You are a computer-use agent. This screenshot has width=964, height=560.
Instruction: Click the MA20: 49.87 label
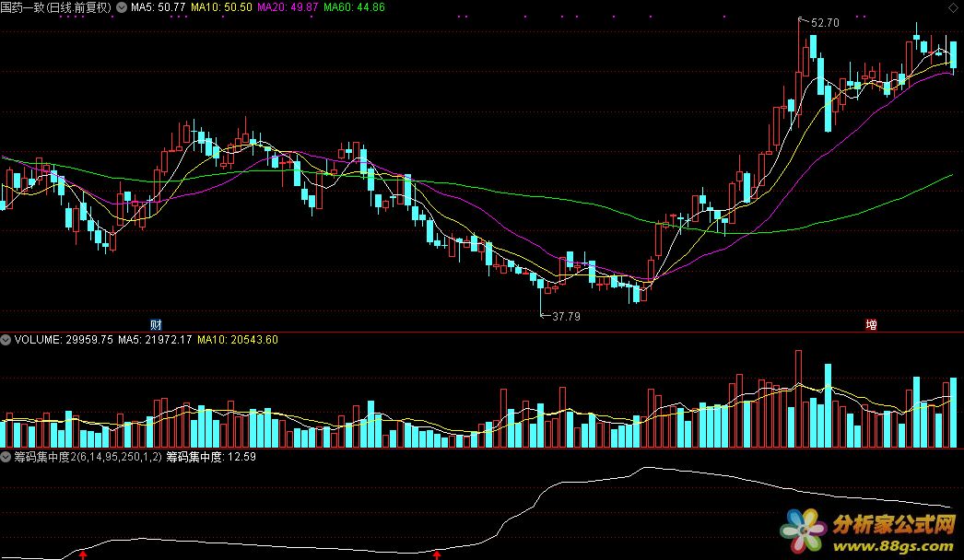tap(288, 7)
